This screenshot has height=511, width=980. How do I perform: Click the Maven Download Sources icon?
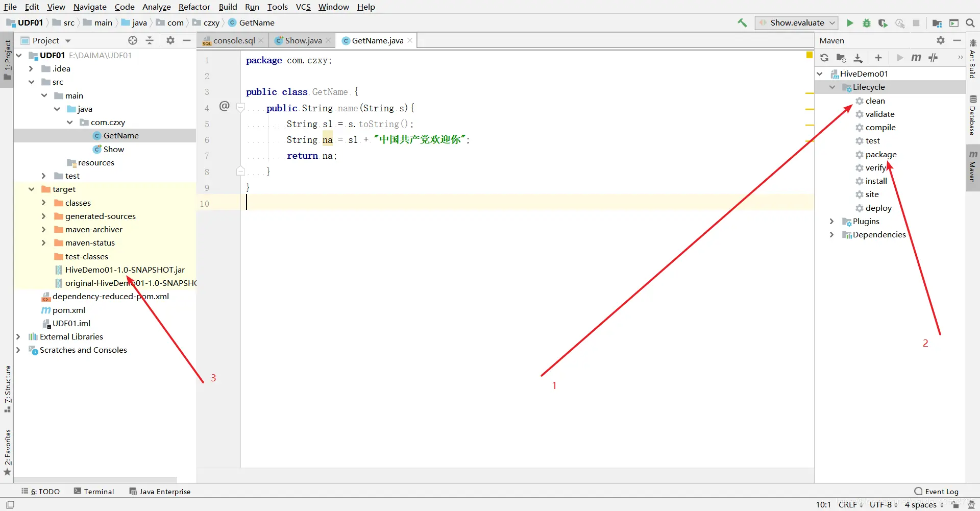(858, 58)
